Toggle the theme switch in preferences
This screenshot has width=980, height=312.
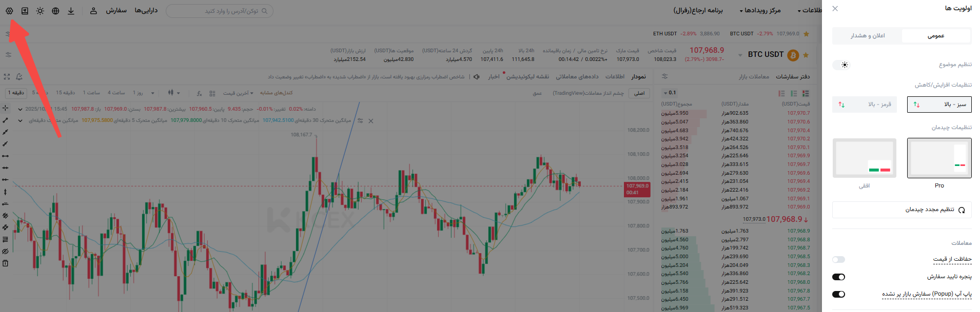pyautogui.click(x=841, y=65)
